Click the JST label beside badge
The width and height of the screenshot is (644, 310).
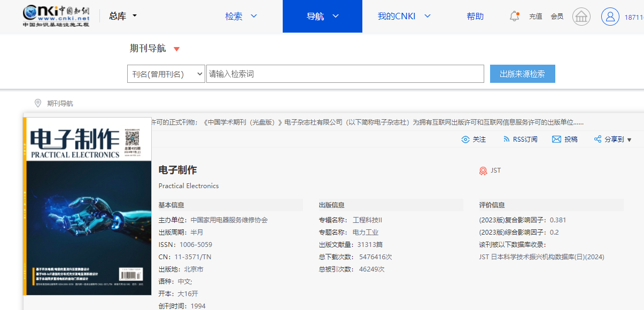point(496,170)
